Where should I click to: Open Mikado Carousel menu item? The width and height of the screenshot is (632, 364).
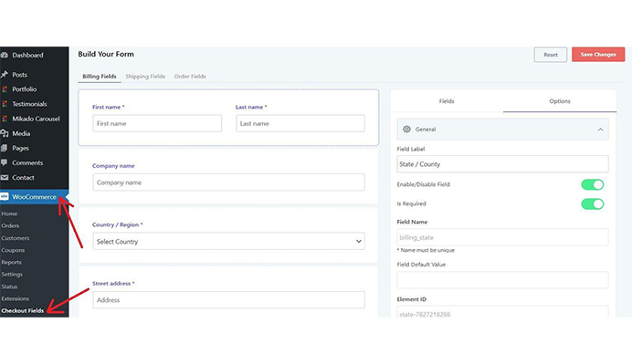tap(35, 119)
